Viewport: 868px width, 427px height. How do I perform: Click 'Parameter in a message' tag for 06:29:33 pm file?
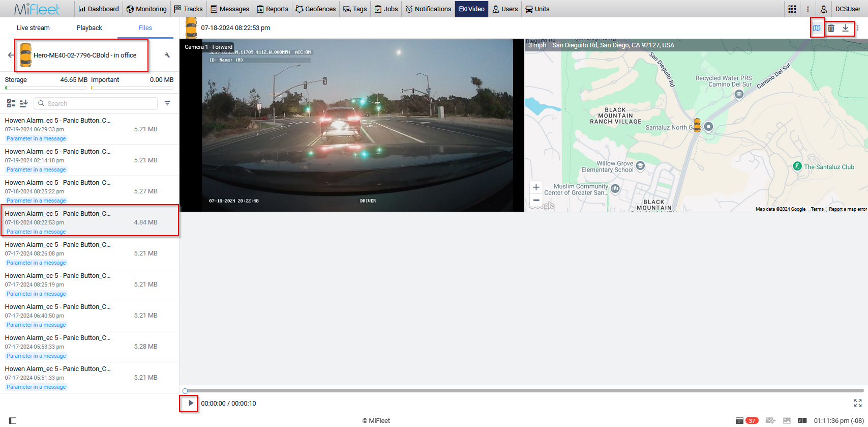pos(36,138)
